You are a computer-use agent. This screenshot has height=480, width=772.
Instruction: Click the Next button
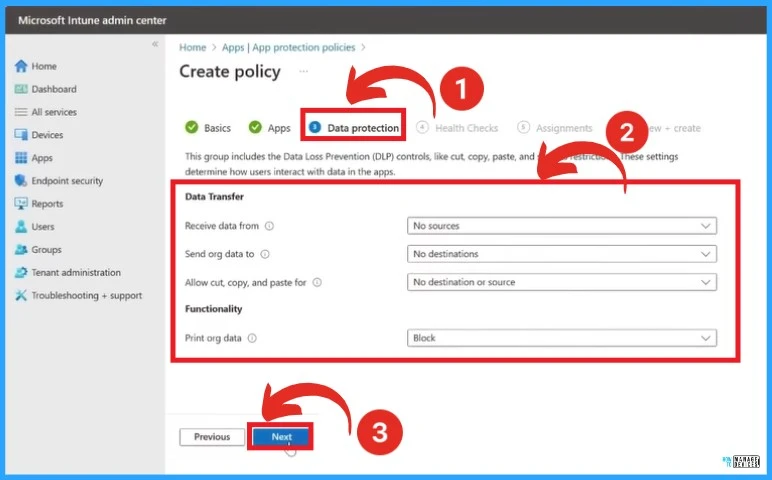pos(282,437)
